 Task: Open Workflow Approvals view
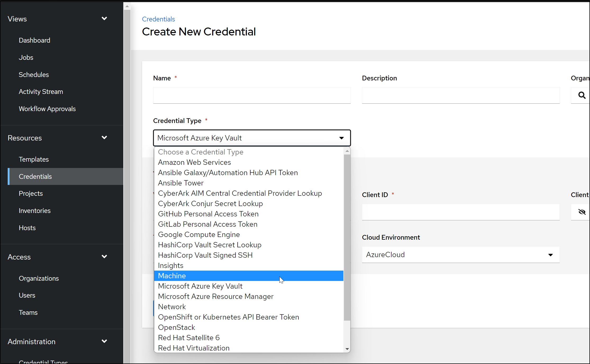click(x=47, y=109)
